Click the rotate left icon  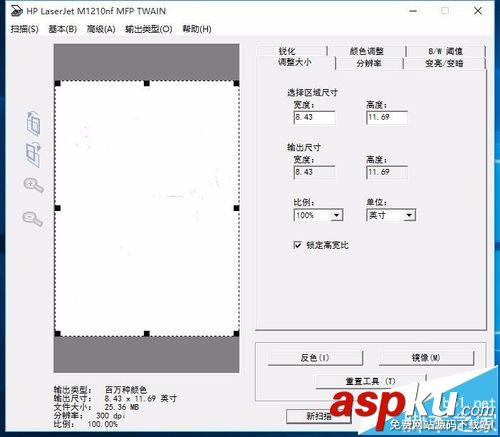click(x=33, y=123)
